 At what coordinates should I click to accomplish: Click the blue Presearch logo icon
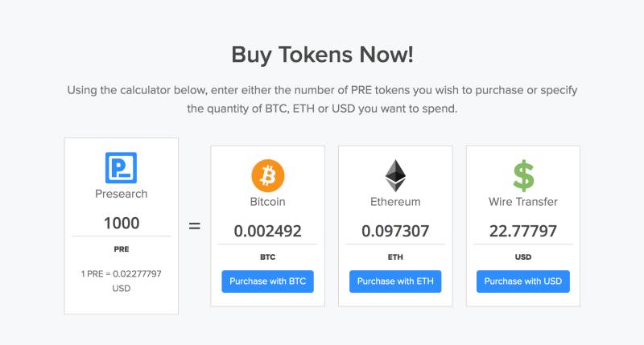(122, 168)
